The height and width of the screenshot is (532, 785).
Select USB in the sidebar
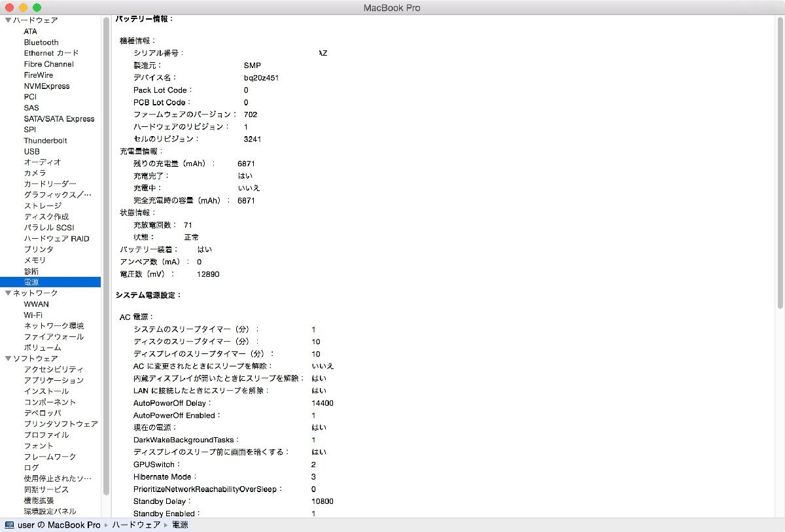pos(31,151)
